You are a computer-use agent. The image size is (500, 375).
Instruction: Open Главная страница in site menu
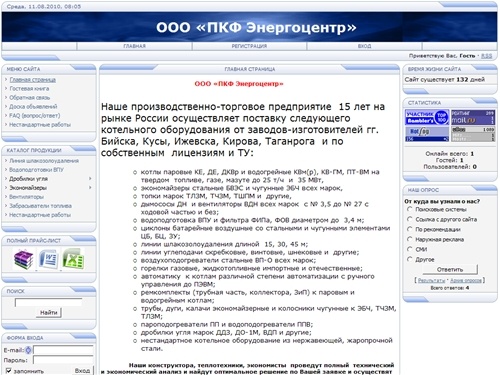pyautogui.click(x=33, y=80)
